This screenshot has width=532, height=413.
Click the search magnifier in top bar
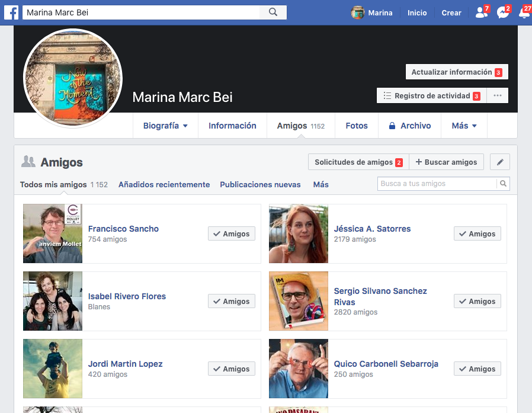click(x=273, y=12)
